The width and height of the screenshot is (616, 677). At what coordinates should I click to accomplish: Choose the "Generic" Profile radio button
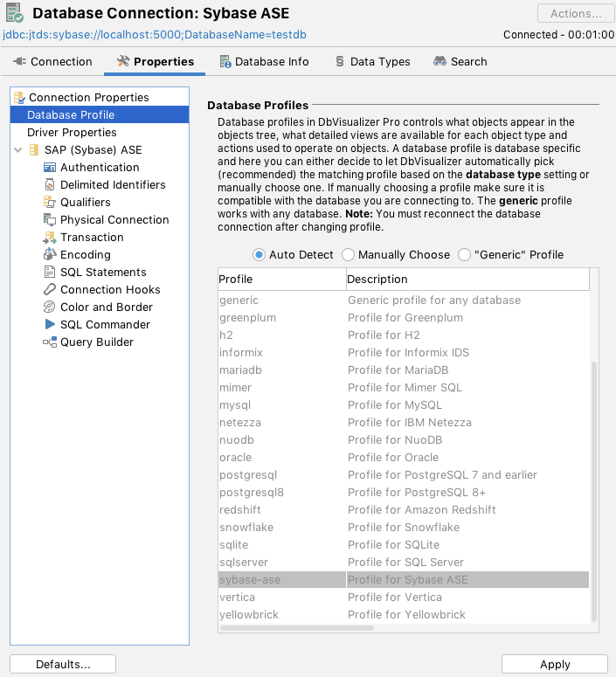point(464,254)
